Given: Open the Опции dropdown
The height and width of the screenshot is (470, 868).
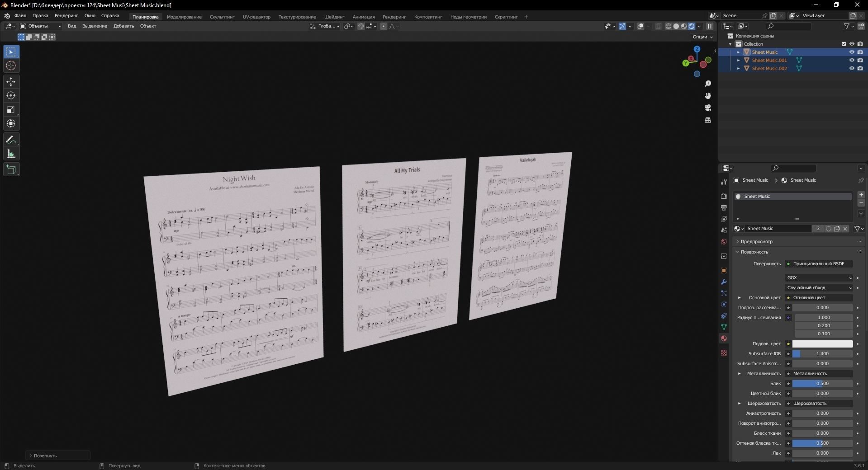Looking at the screenshot, I should tap(702, 37).
